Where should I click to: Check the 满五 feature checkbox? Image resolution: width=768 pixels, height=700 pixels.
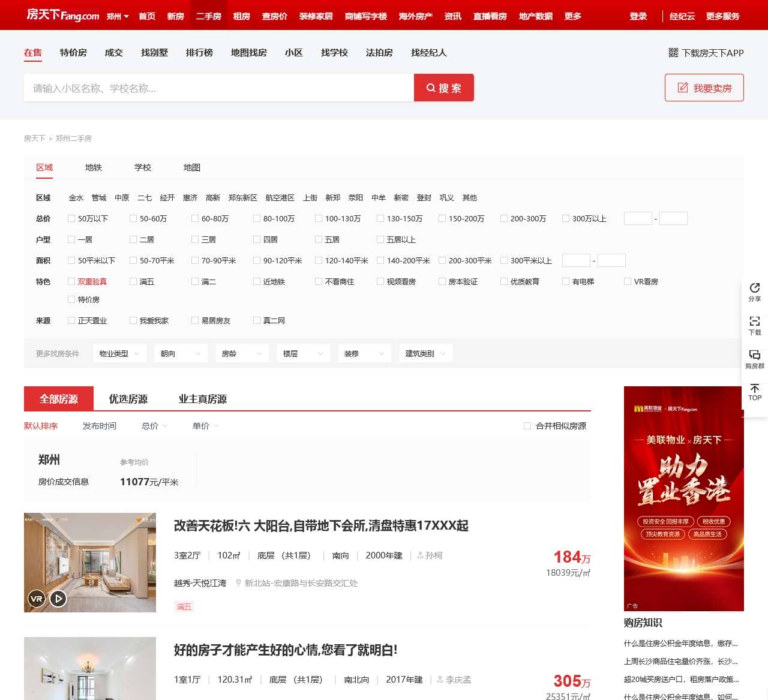tap(133, 282)
